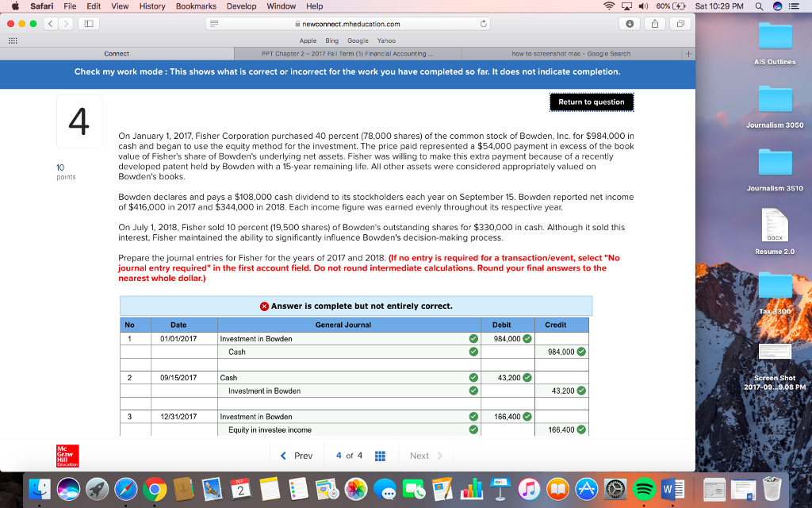Image resolution: width=812 pixels, height=508 pixels.
Task: Show all tabs overview in Safari
Action: [x=680, y=23]
